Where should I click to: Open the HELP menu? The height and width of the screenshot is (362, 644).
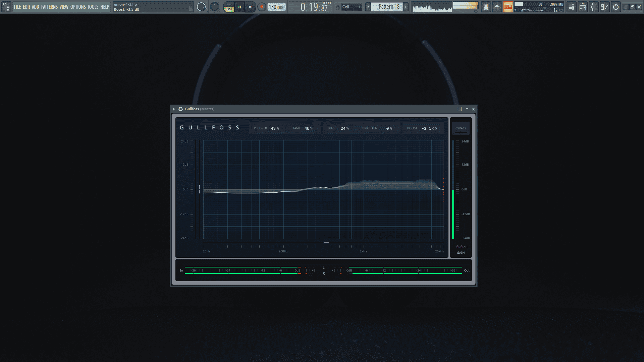pos(105,7)
